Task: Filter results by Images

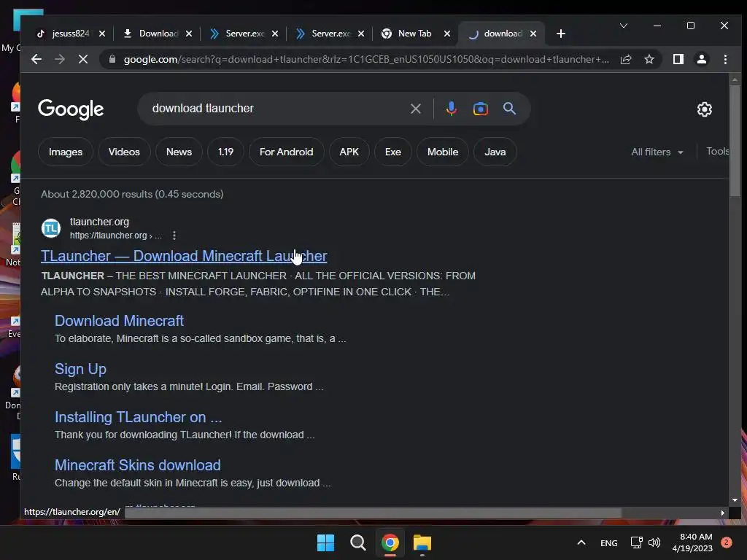Action: pyautogui.click(x=65, y=152)
